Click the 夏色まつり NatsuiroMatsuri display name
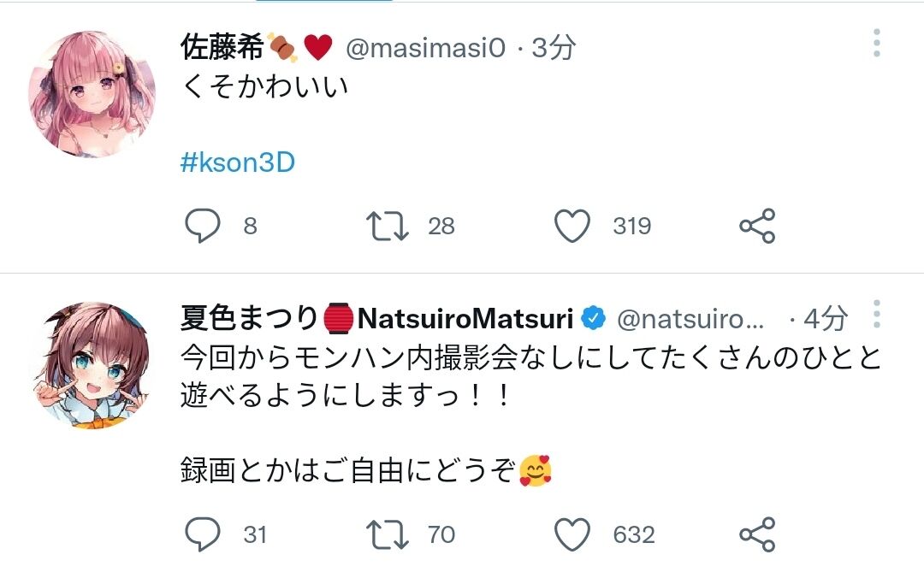Viewport: 924px width, 578px height. click(x=376, y=319)
